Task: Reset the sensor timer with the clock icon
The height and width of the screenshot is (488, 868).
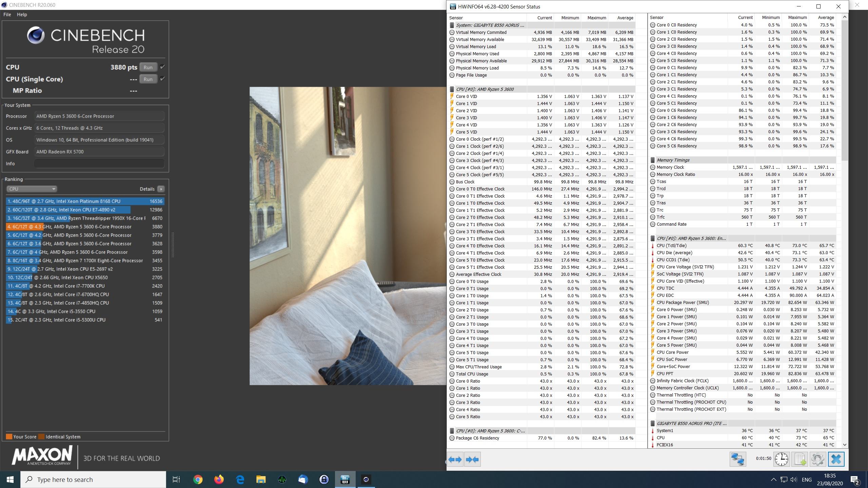Action: tap(782, 460)
